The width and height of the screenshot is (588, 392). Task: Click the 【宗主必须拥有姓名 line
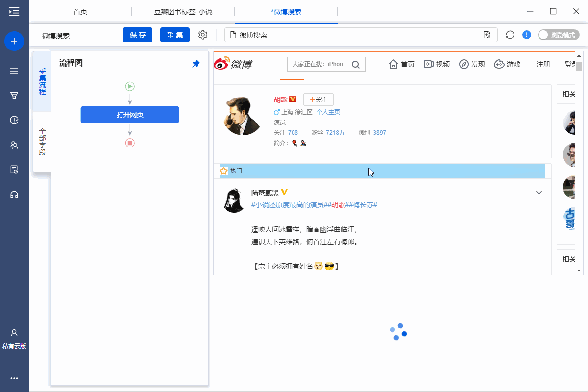[295, 267]
